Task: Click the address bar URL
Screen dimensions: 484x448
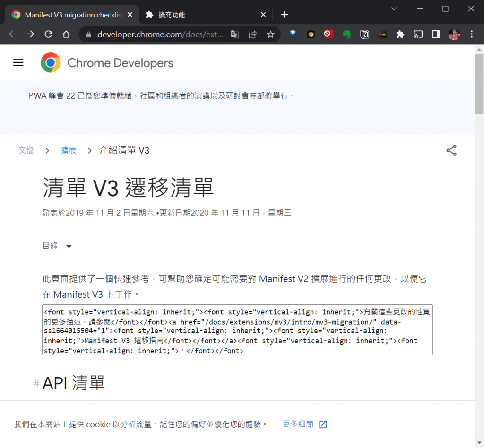Action: point(160,34)
